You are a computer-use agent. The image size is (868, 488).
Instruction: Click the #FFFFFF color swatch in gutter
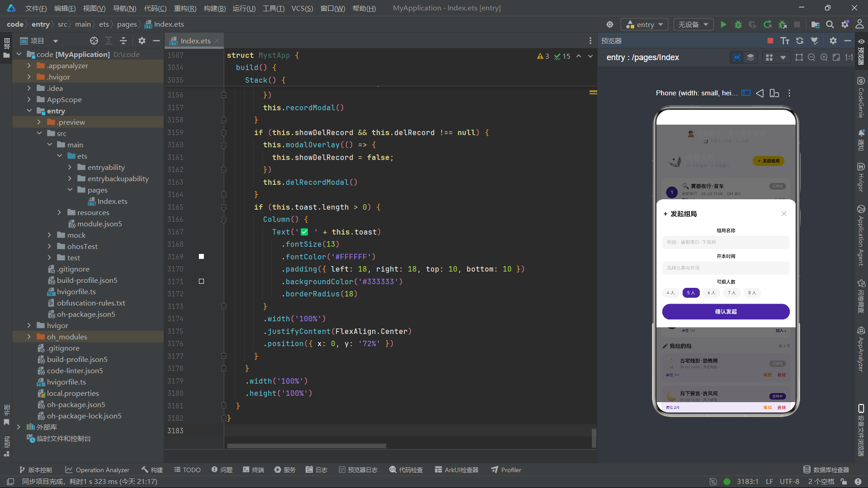click(x=202, y=257)
